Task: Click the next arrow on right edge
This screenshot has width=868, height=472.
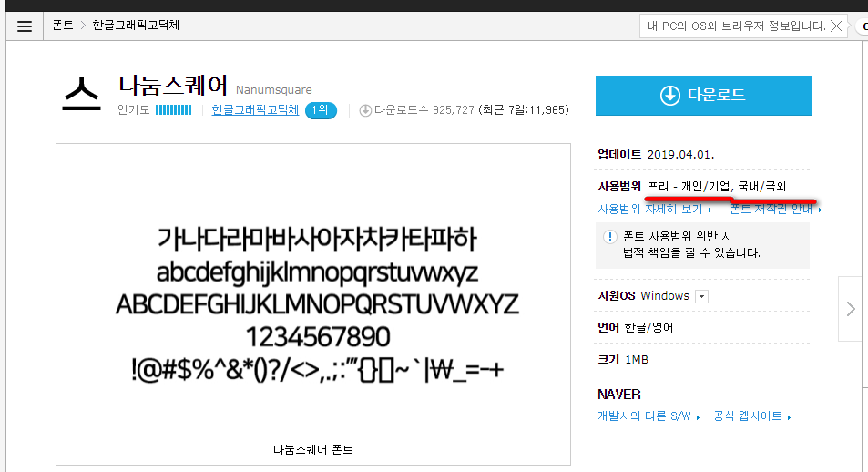Action: click(x=851, y=309)
